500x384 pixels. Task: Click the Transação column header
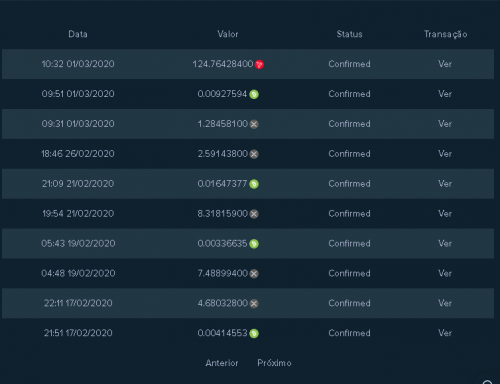tap(445, 34)
